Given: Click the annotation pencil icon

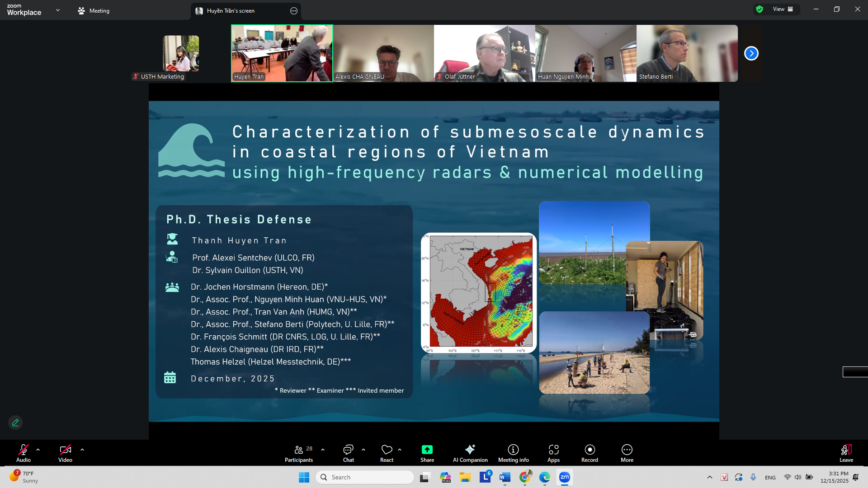Looking at the screenshot, I should point(15,422).
